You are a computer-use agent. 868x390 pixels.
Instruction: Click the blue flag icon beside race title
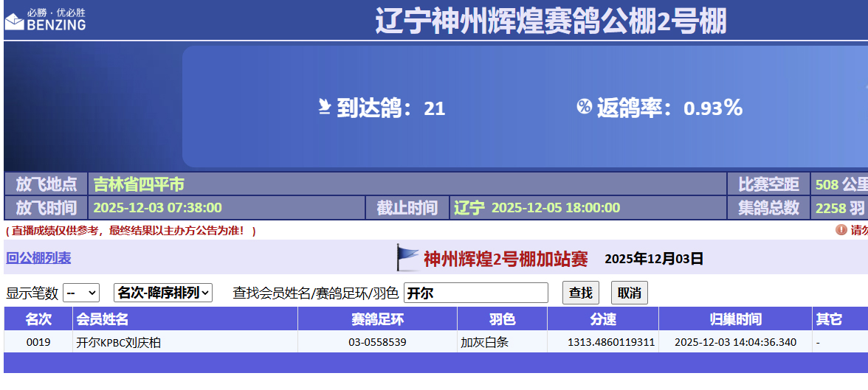407,258
